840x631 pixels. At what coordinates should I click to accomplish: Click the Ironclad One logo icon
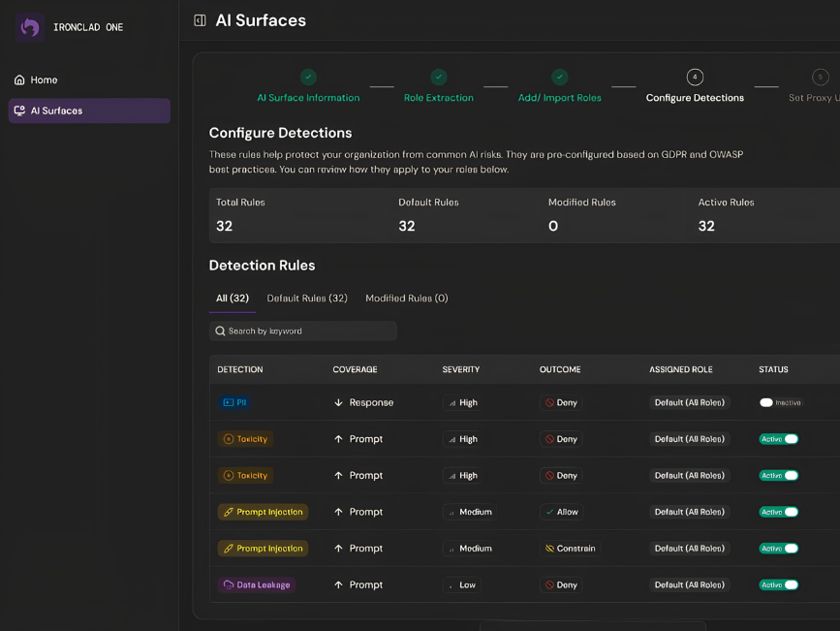(x=30, y=27)
